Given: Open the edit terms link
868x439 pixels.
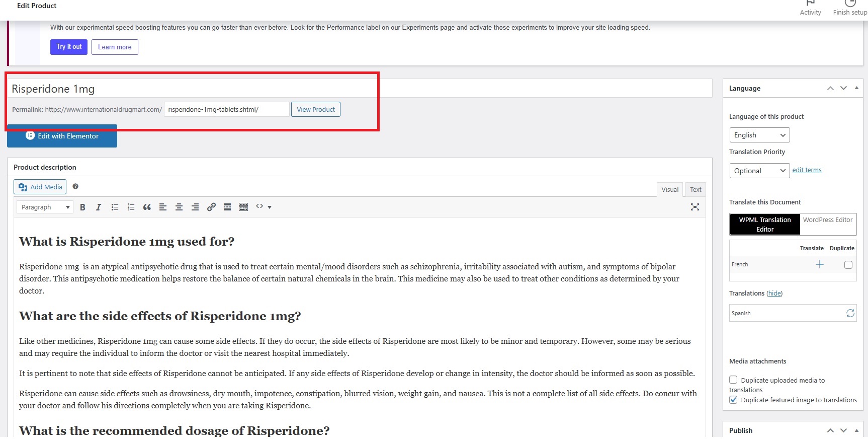Looking at the screenshot, I should tap(807, 170).
